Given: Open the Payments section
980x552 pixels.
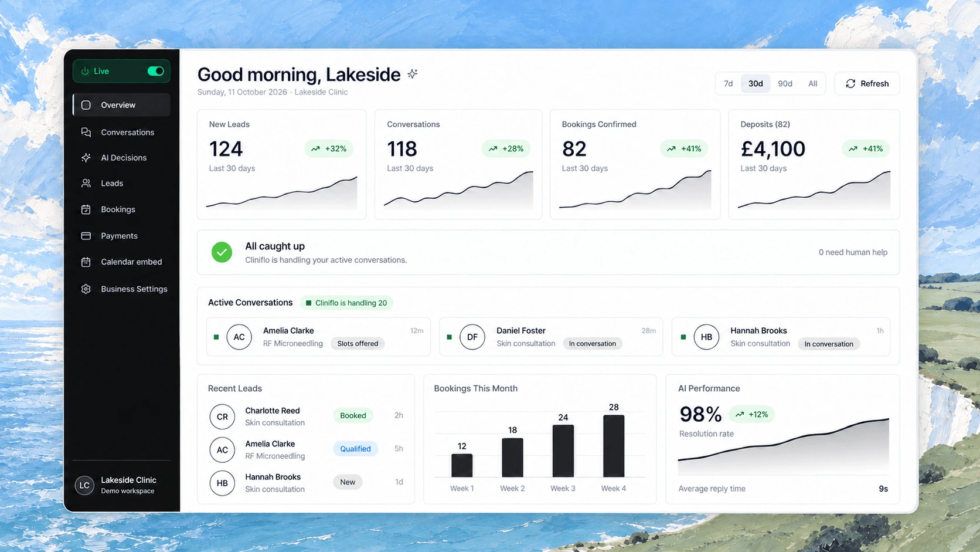Looking at the screenshot, I should (x=121, y=236).
